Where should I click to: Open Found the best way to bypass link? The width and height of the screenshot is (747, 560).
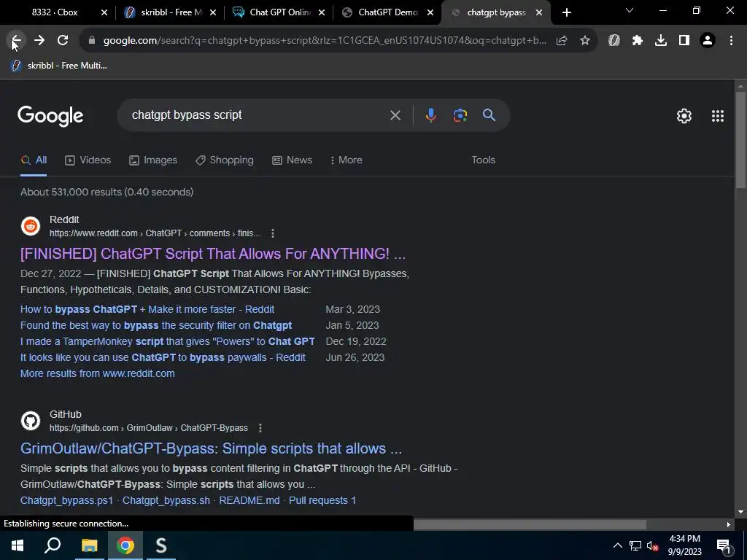click(156, 326)
